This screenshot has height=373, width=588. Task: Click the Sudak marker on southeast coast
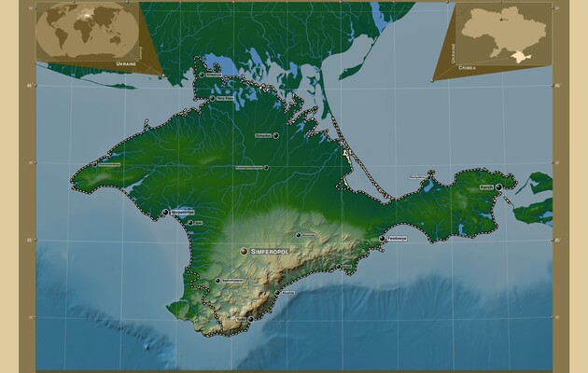point(339,267)
